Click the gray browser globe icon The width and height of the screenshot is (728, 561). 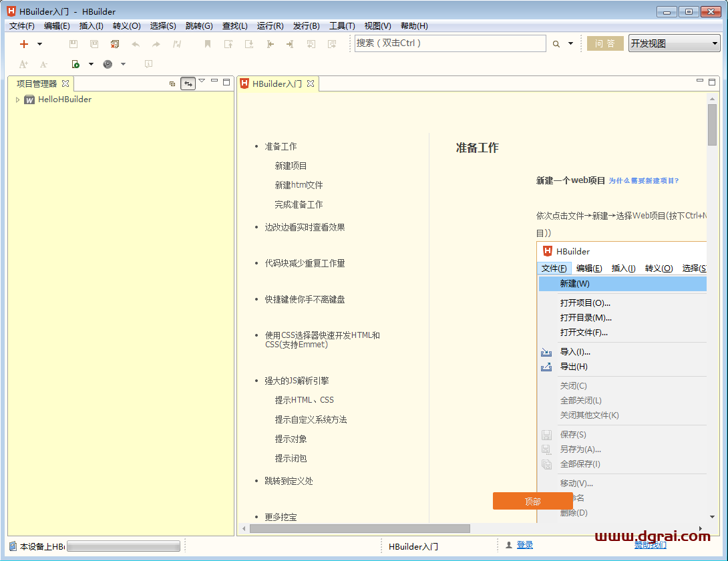tap(108, 64)
